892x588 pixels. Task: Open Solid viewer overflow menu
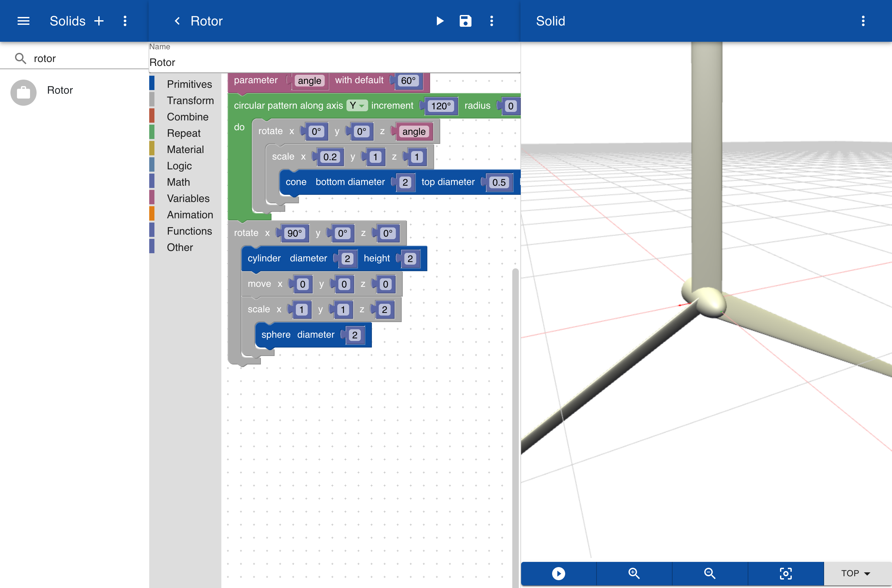pyautogui.click(x=863, y=21)
